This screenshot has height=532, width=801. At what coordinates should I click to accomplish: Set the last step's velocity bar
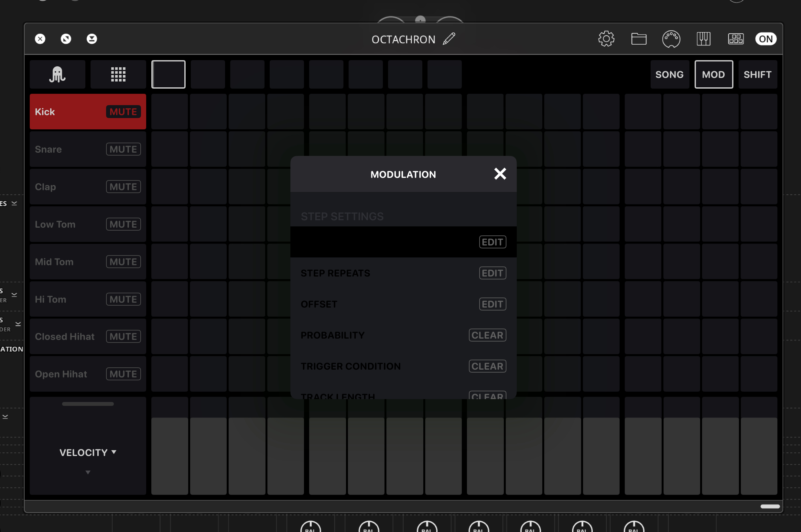tap(759, 456)
